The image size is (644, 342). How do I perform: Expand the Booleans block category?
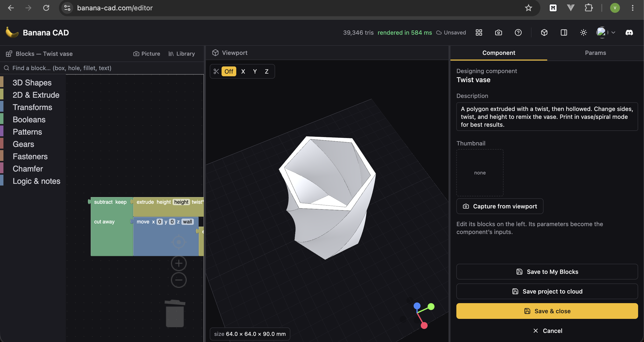coord(29,119)
